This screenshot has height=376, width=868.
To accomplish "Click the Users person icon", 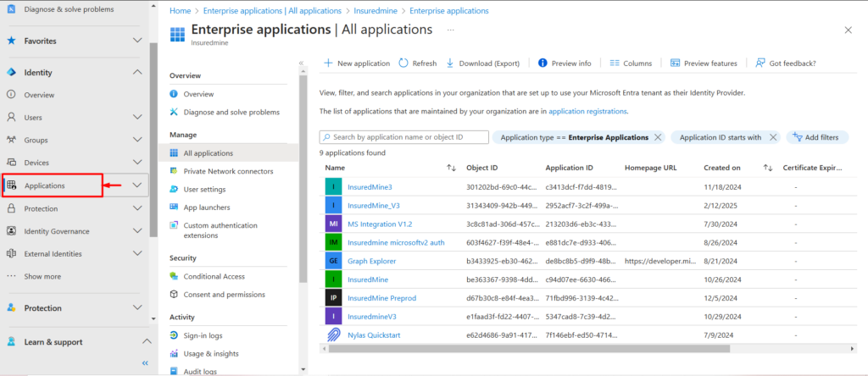I will [10, 117].
